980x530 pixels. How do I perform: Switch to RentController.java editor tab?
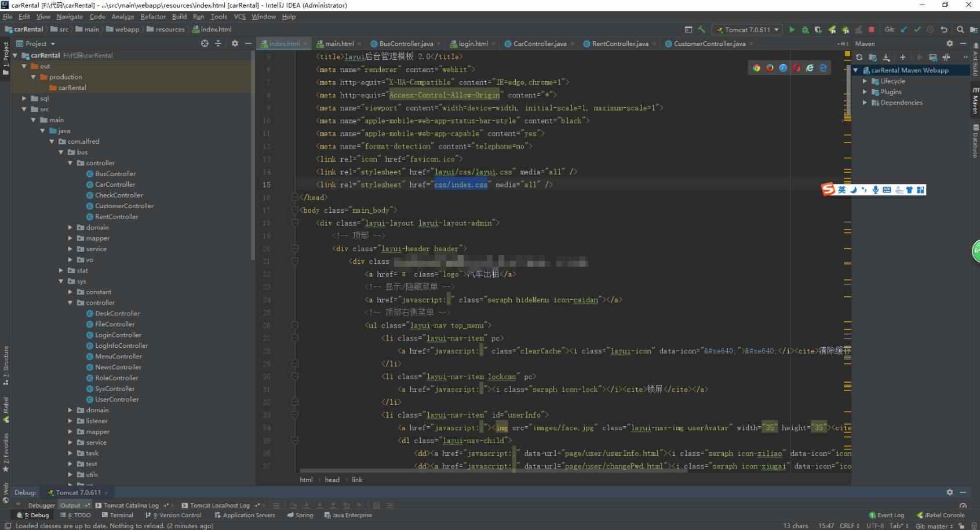[x=620, y=43]
